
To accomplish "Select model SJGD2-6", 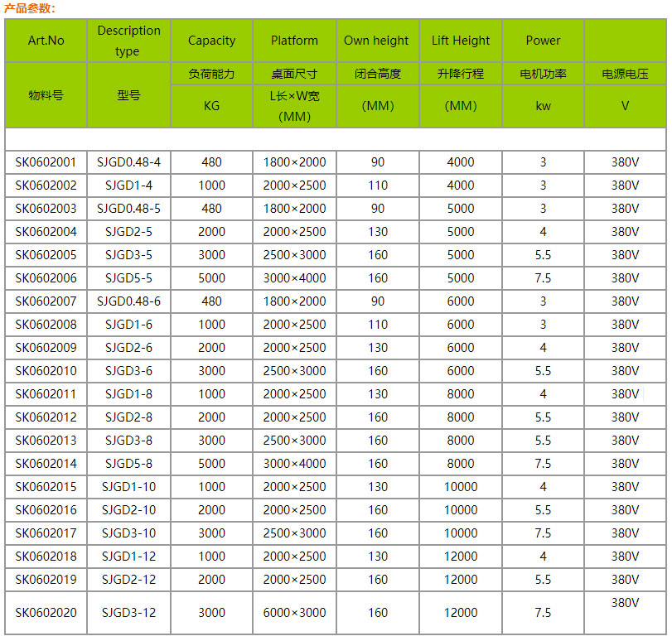I will (x=128, y=348).
